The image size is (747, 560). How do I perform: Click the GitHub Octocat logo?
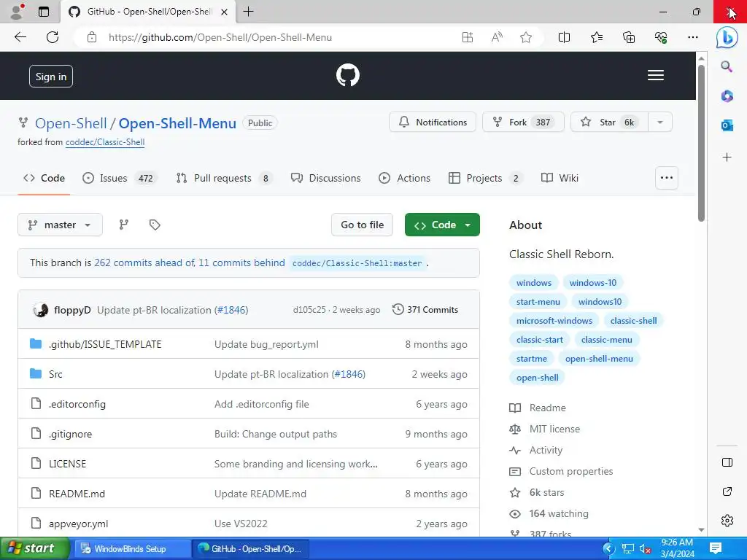(348, 75)
